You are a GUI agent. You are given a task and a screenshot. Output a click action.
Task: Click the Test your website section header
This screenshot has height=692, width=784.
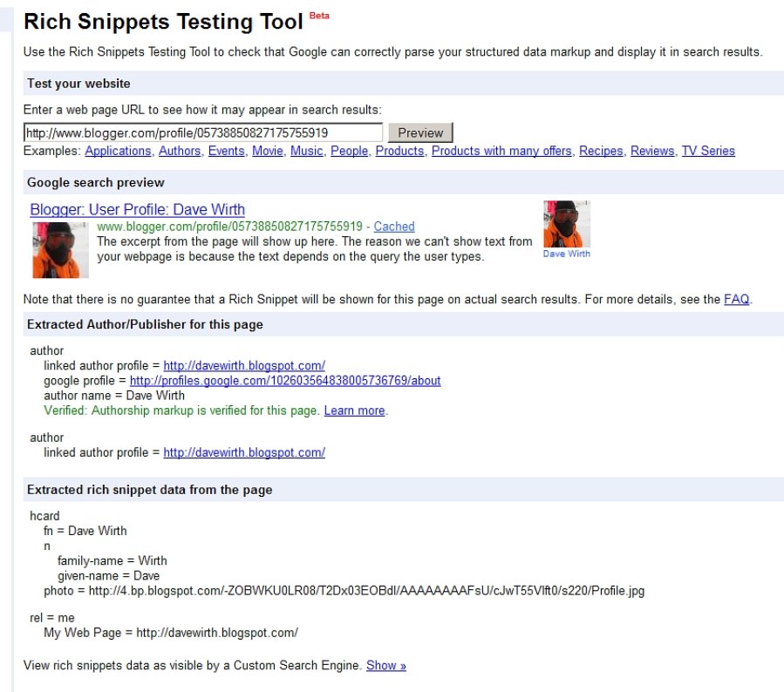coord(78,84)
